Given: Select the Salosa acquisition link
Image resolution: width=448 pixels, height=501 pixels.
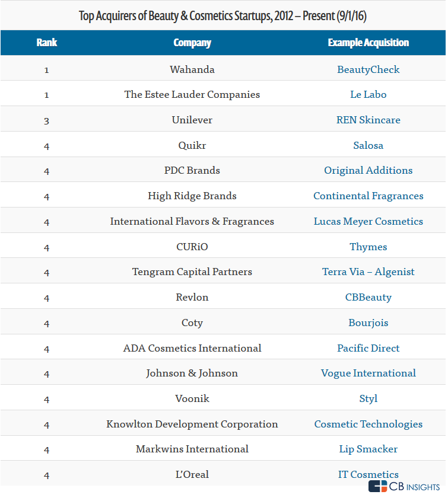Looking at the screenshot, I should click(368, 145).
